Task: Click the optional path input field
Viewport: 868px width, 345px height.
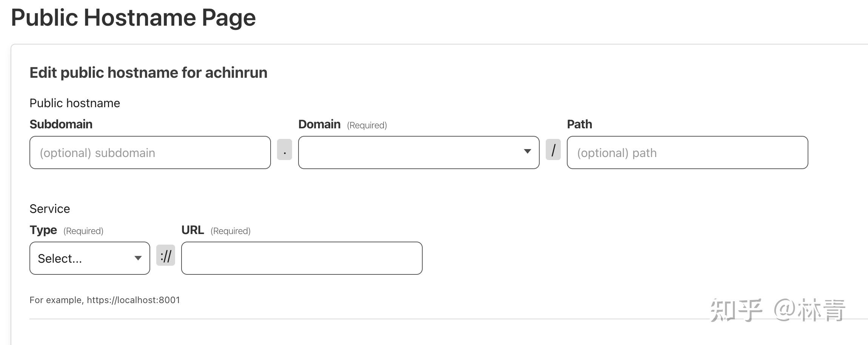Action: click(x=687, y=152)
